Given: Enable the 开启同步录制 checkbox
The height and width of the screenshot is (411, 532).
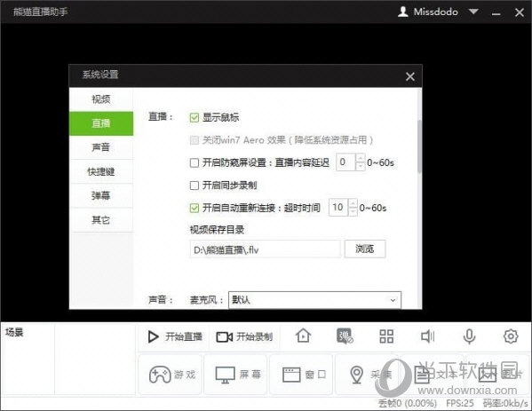Looking at the screenshot, I should [195, 186].
